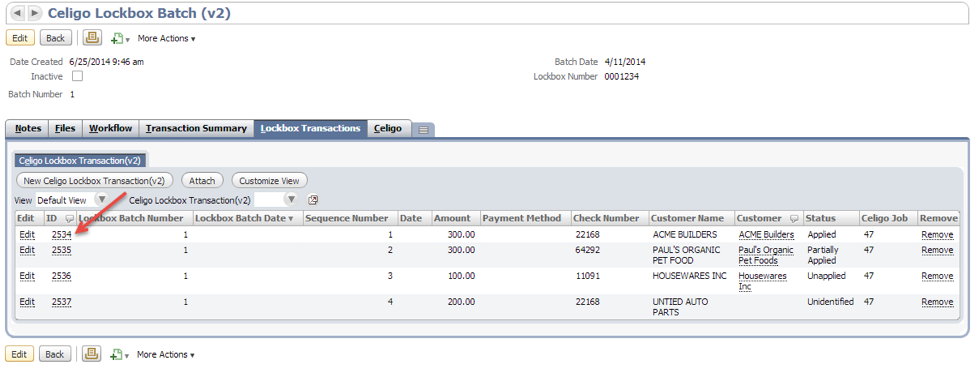This screenshot has height=369, width=975.
Task: Switch to the Celigo tab
Action: [389, 128]
